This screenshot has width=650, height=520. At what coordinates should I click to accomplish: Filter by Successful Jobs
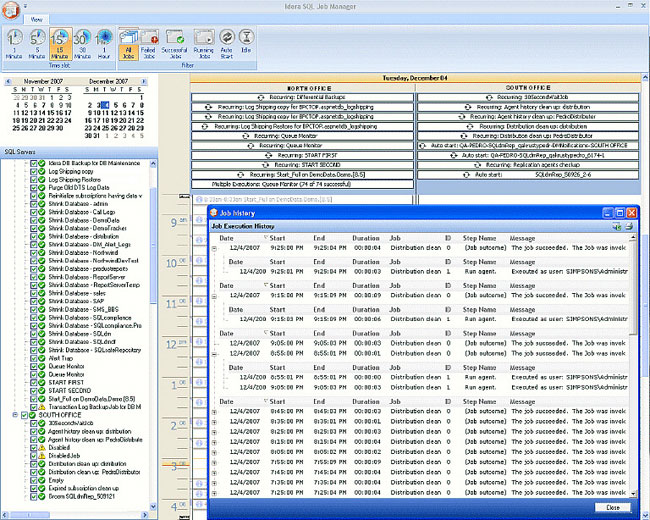[175, 44]
